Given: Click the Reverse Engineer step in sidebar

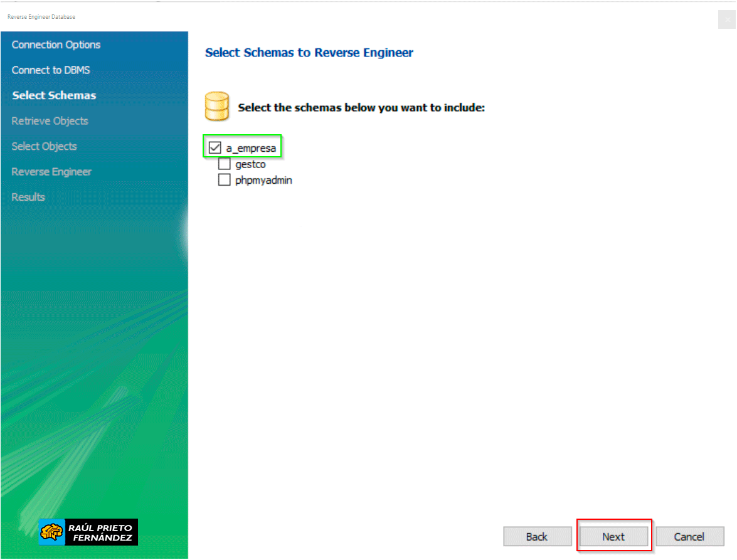Looking at the screenshot, I should click(51, 172).
